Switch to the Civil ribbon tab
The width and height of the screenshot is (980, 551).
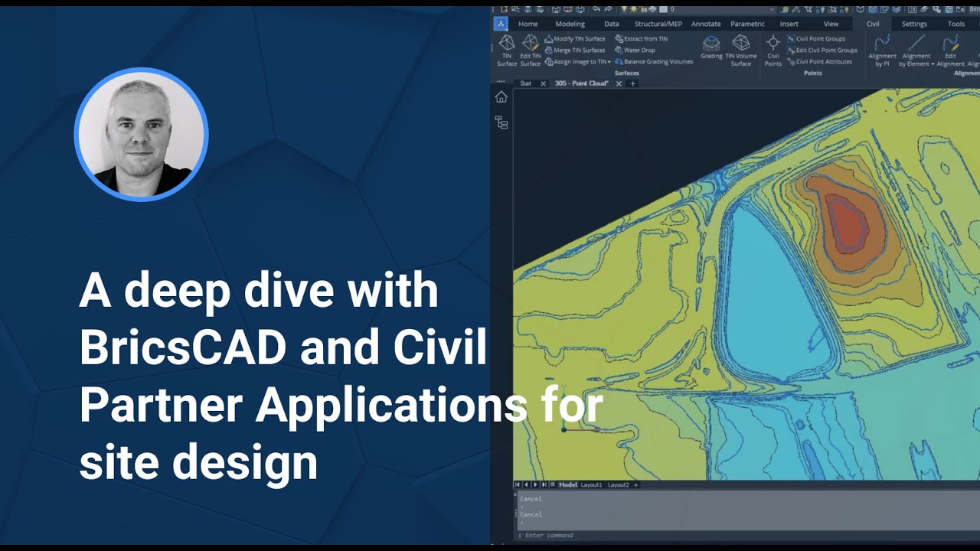(x=873, y=24)
